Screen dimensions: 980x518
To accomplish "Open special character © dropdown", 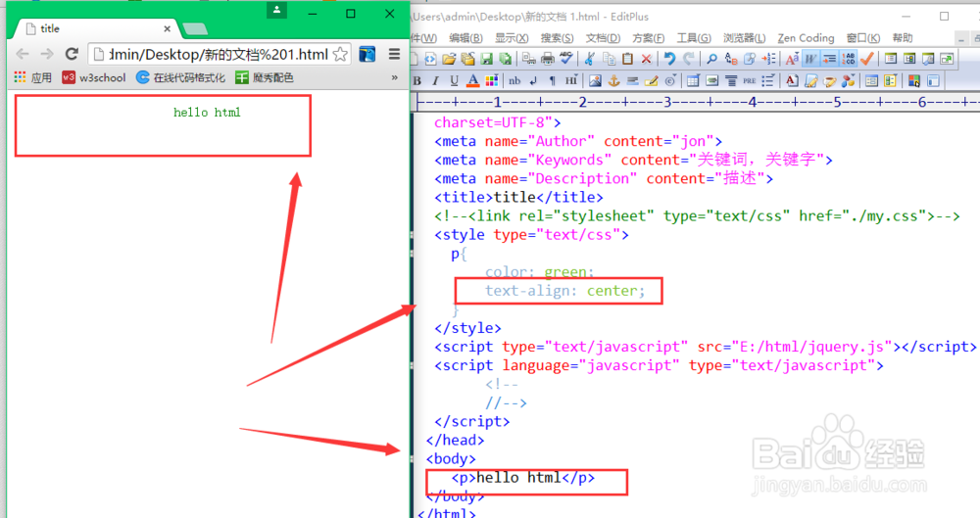I will click(670, 80).
